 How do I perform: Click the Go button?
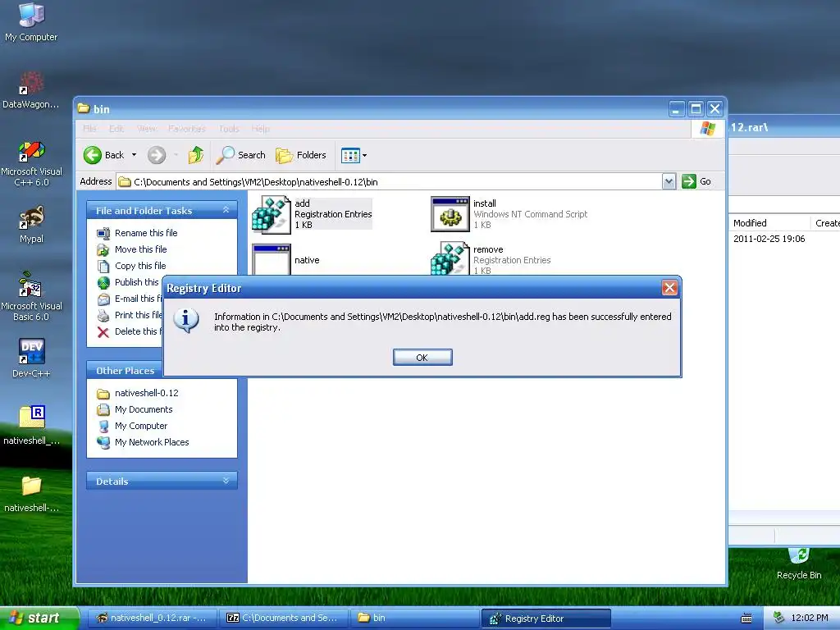[x=696, y=181]
